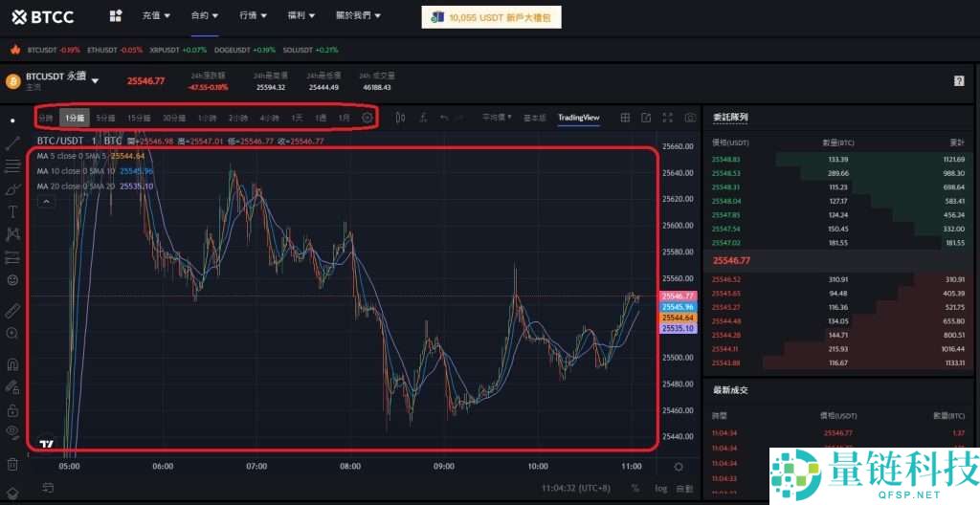Click the DOGEUSDT ticker link
This screenshot has height=505, width=980.
click(244, 50)
